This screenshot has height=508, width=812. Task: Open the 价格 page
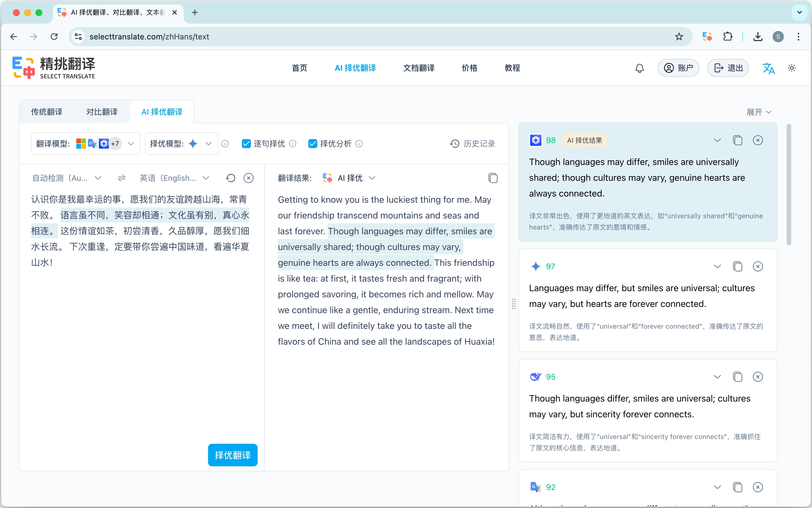(x=469, y=68)
